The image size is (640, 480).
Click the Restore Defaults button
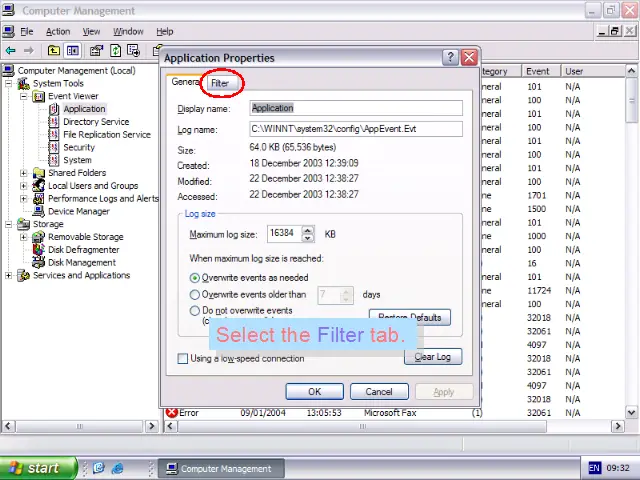tap(410, 317)
